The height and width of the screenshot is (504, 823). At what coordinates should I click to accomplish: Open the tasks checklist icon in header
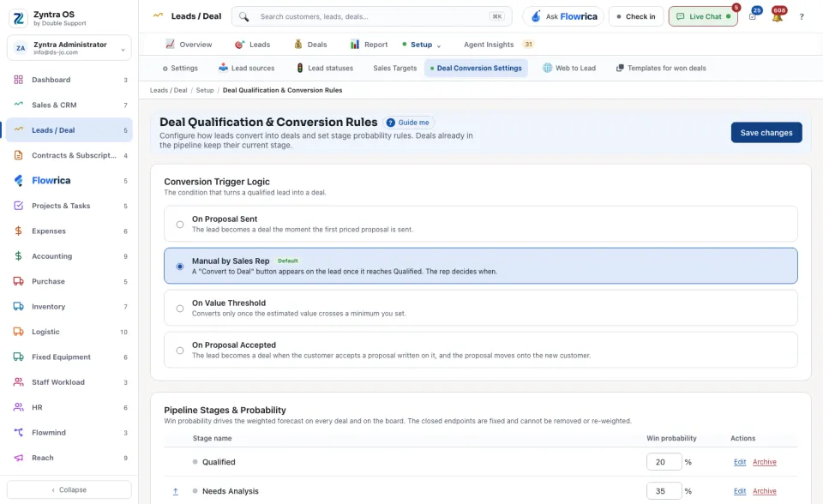[x=753, y=17]
